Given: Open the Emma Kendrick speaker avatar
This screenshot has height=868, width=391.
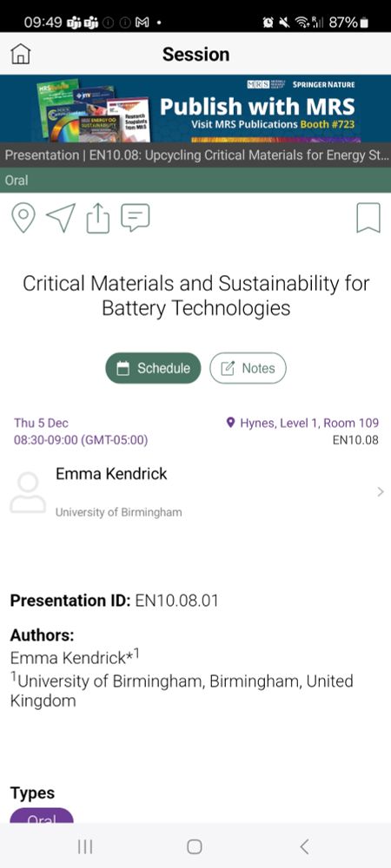Looking at the screenshot, I should [28, 492].
